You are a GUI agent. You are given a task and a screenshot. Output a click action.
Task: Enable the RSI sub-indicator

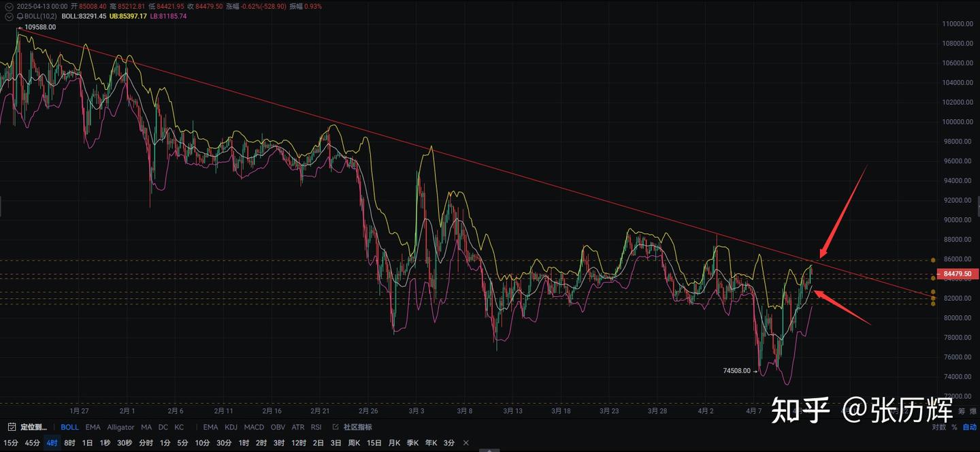[x=316, y=427]
